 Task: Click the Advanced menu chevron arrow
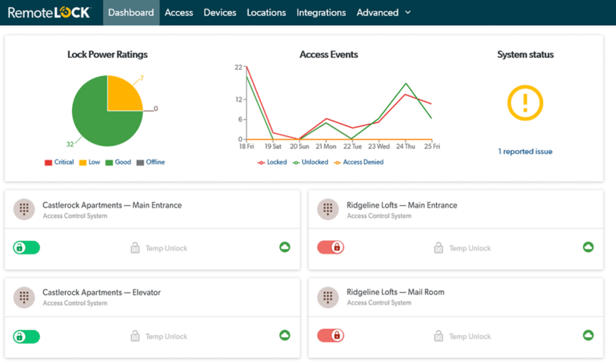408,13
